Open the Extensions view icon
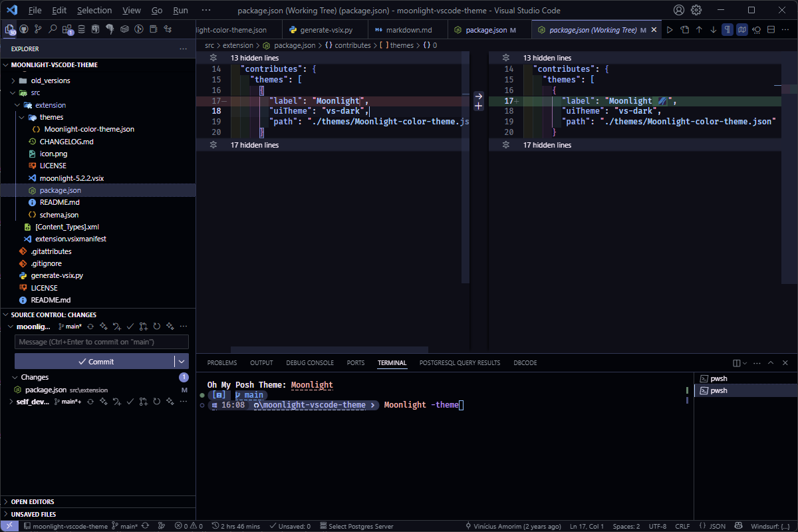Image resolution: width=798 pixels, height=532 pixels. (67, 29)
